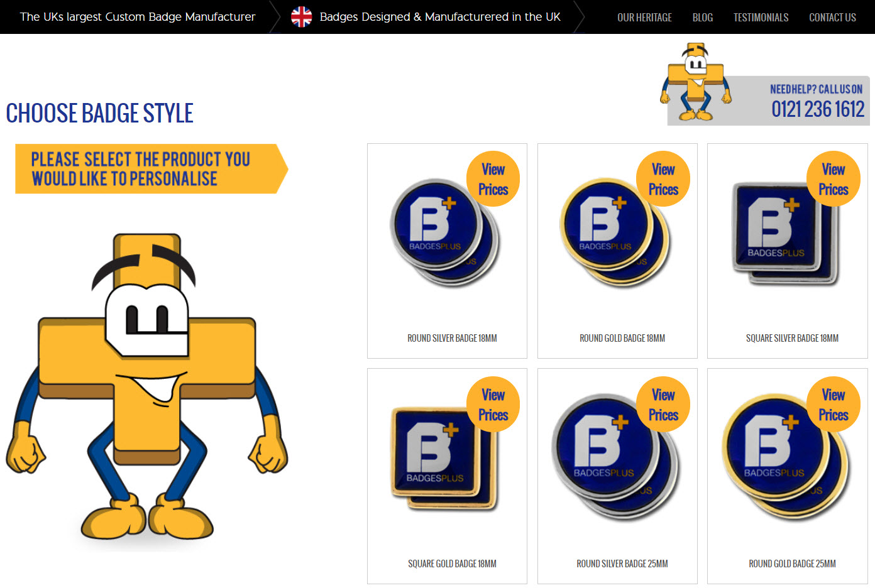Viewport: 875px width, 588px height.
Task: Select the Square Silver Badge 18mm image
Action: (x=786, y=234)
